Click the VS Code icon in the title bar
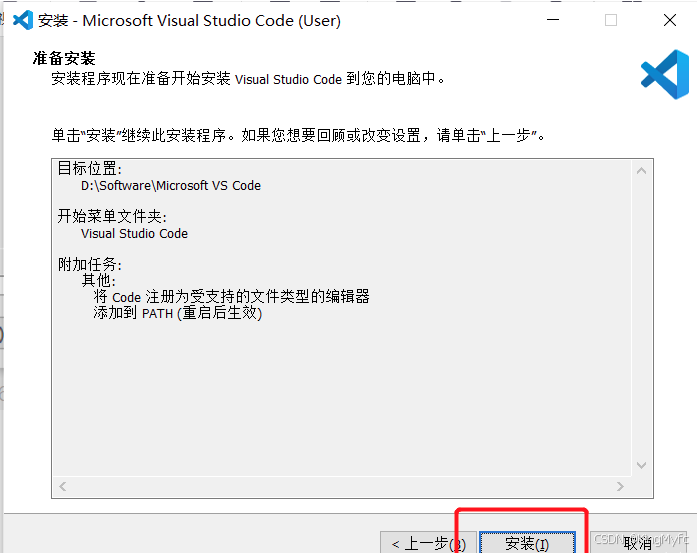This screenshot has height=553, width=697. (x=23, y=20)
